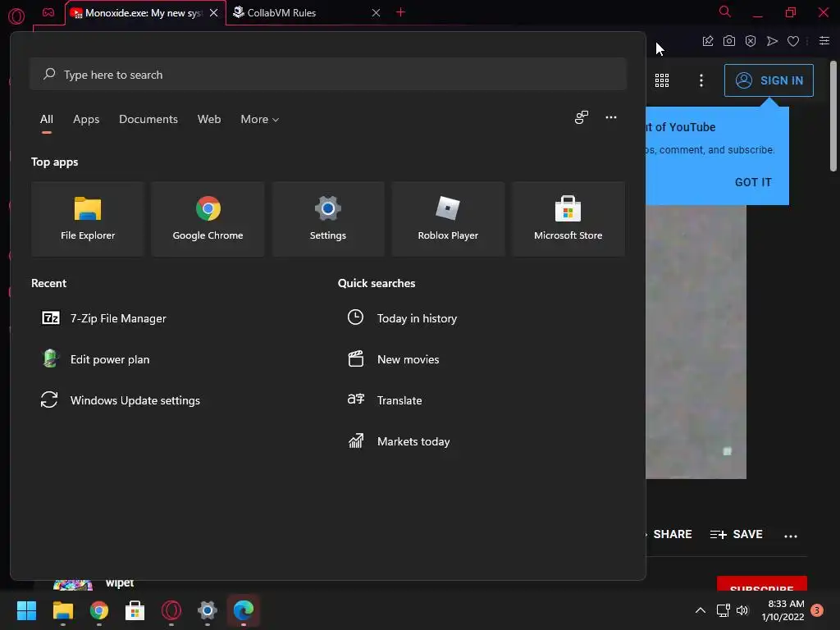Screen dimensions: 840x630
Task: Select the All search tab
Action: tap(47, 120)
